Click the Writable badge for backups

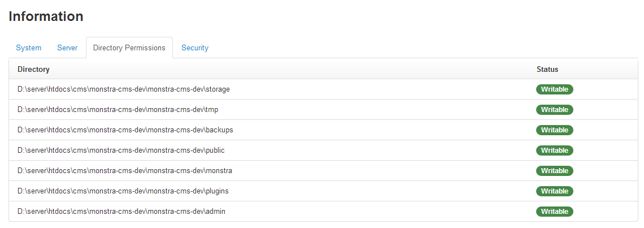pos(554,130)
